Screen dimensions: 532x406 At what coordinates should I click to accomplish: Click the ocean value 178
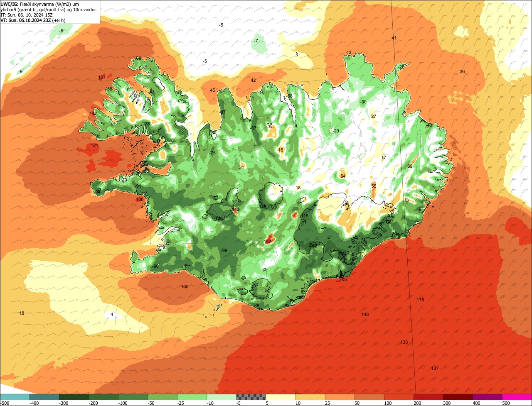[420, 300]
